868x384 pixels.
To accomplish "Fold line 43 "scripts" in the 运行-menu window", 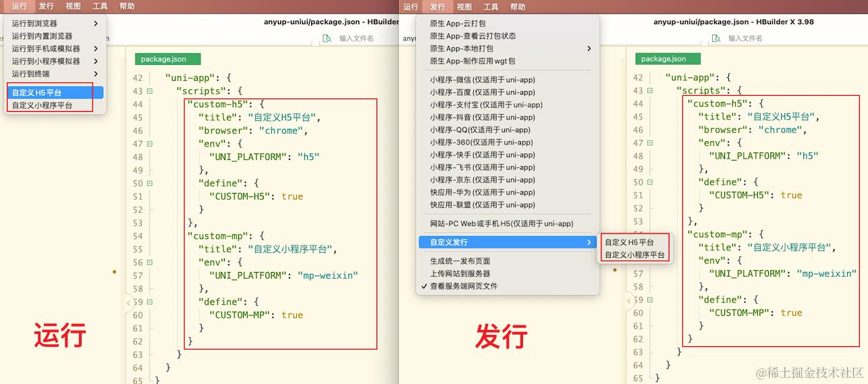I will pos(150,91).
